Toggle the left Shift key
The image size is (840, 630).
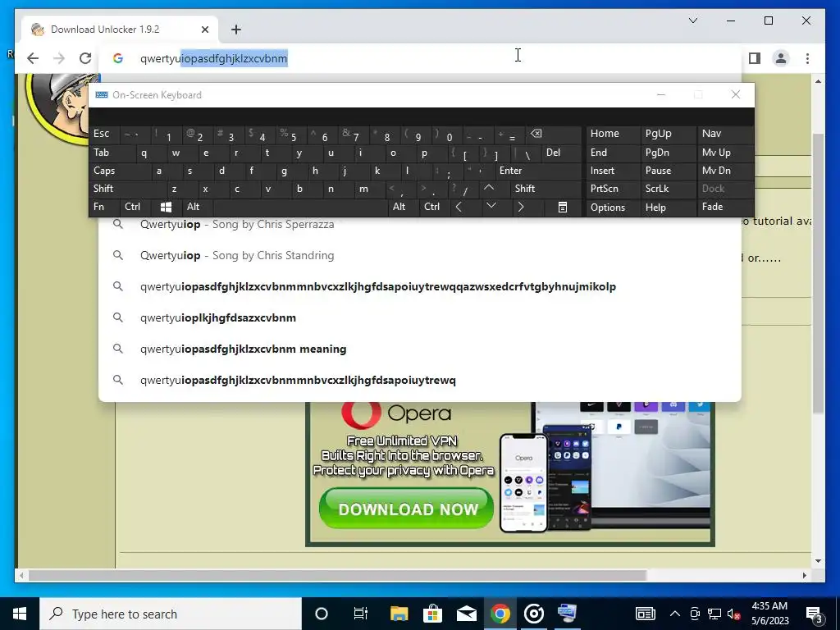[127, 189]
